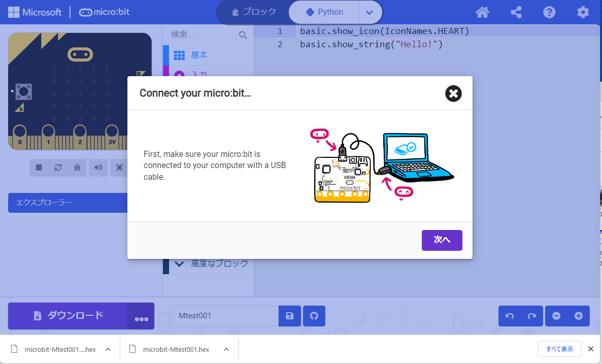The width and height of the screenshot is (602, 364).
Task: Click the 次へ button in the dialog
Action: (442, 240)
